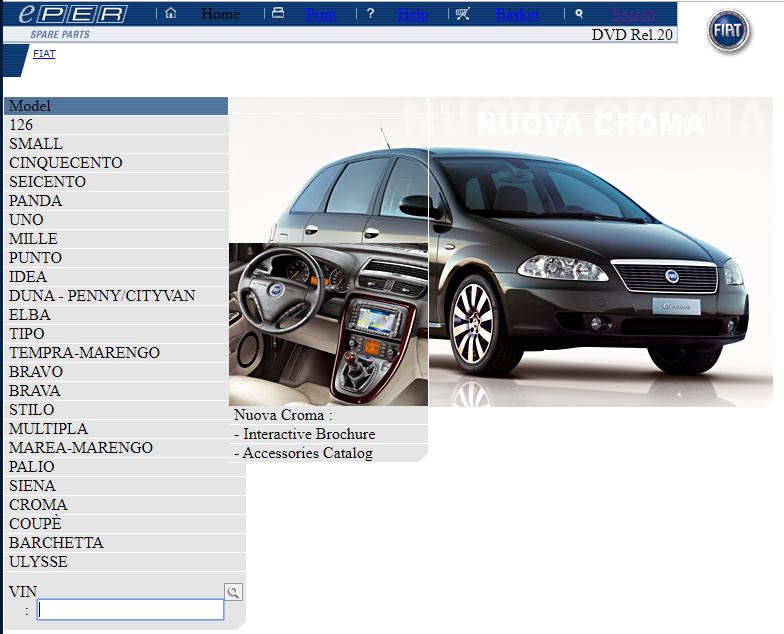
Task: Select the IDEA model entry
Action: pos(116,277)
